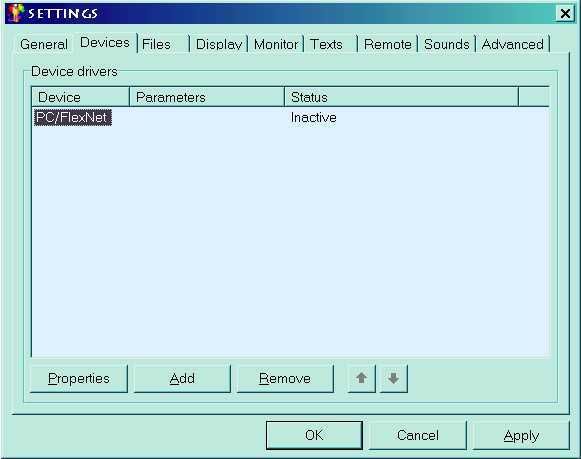Viewport: 581px width, 459px height.
Task: Cancel the settings dialog
Action: 418,435
